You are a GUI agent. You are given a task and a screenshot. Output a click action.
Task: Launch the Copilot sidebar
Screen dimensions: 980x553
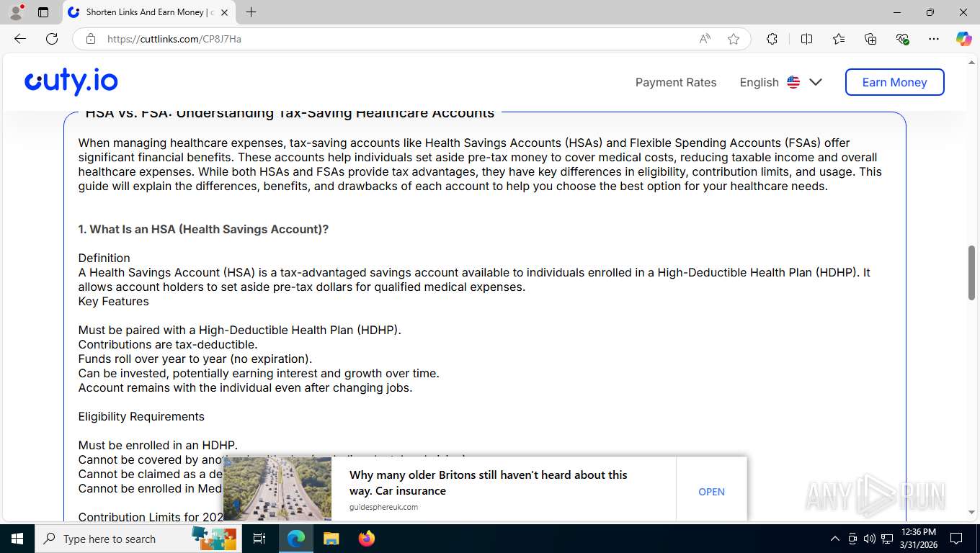pos(963,39)
